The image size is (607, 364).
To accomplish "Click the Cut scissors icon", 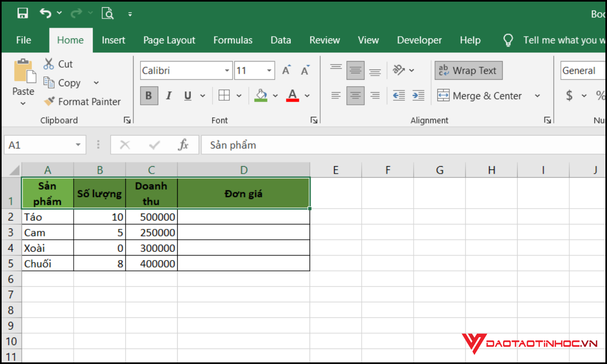I will (48, 63).
